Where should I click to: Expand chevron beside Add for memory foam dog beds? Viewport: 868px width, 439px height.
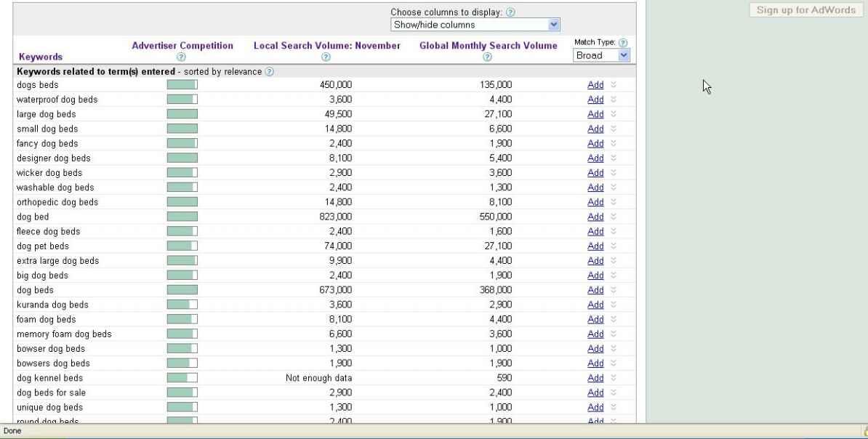(613, 334)
